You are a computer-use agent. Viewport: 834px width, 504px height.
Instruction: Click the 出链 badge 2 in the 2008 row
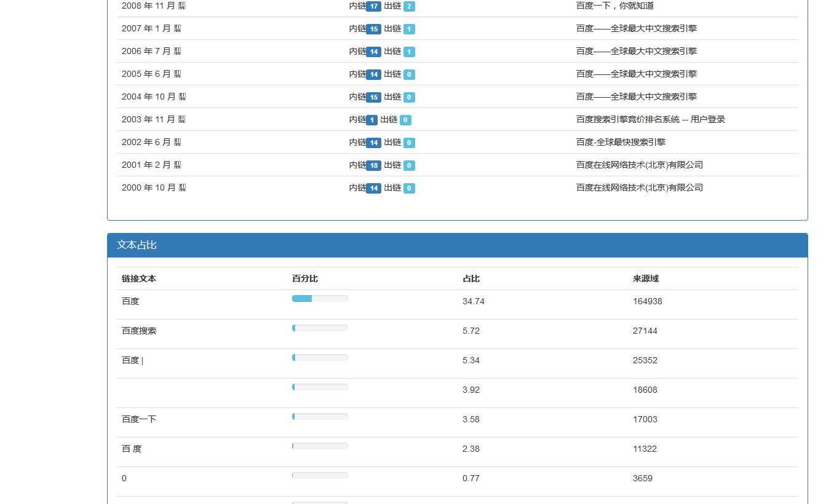pyautogui.click(x=409, y=6)
